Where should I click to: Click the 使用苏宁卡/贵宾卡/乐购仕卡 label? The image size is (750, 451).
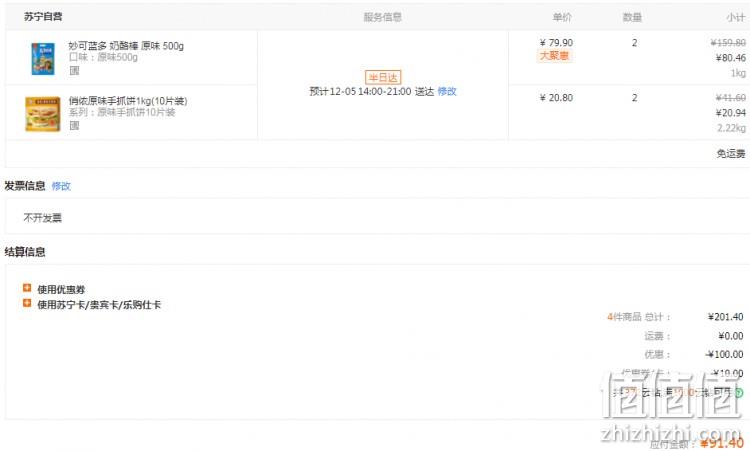click(99, 305)
